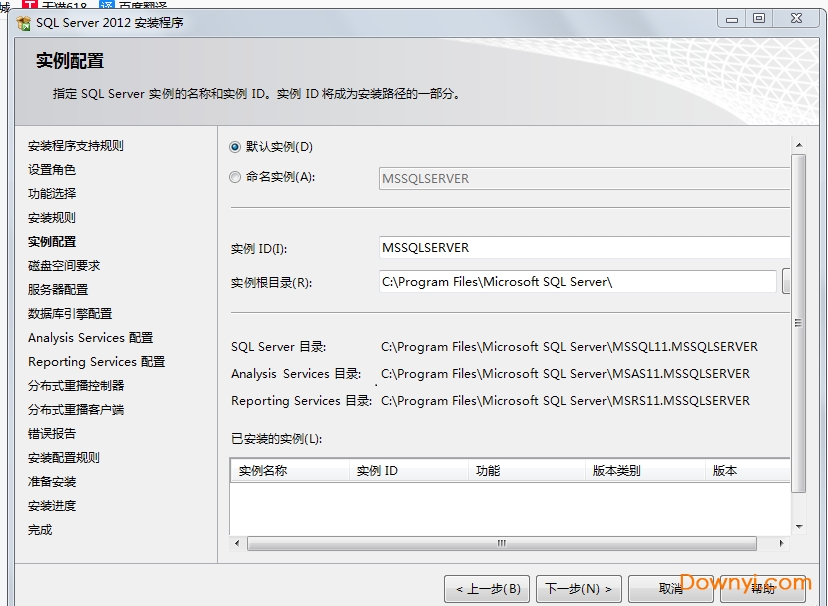
Task: Open 功能选择 step in sidebar
Action: pos(52,194)
